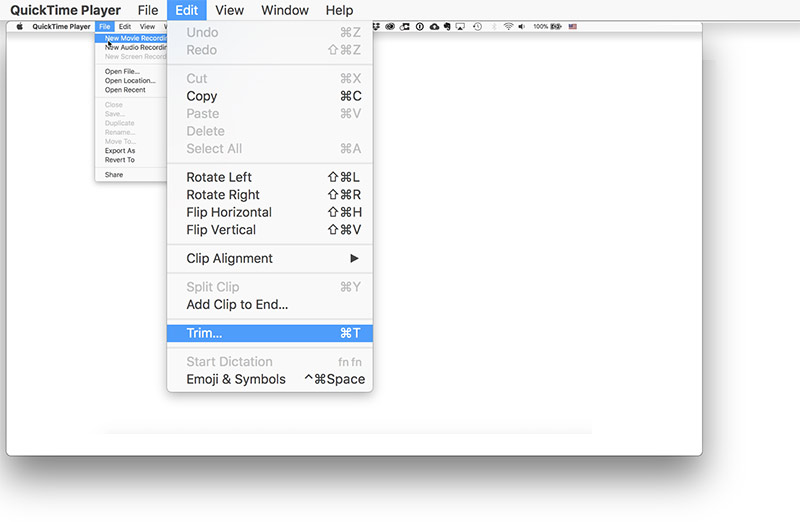Click the greyed Delete menu item
800x522 pixels.
click(x=270, y=131)
